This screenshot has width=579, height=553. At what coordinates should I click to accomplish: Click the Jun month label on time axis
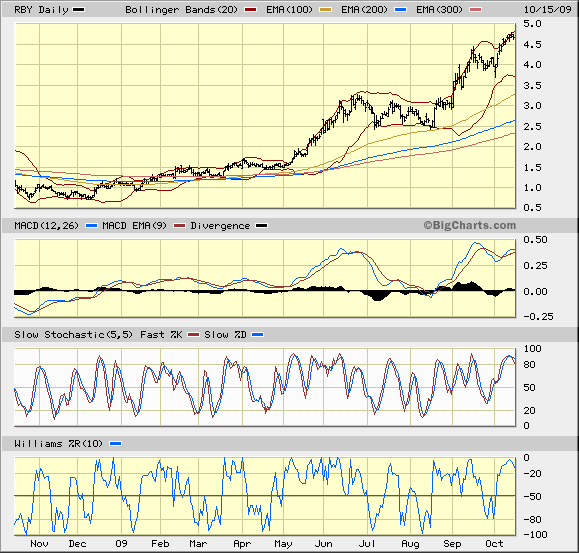[323, 544]
